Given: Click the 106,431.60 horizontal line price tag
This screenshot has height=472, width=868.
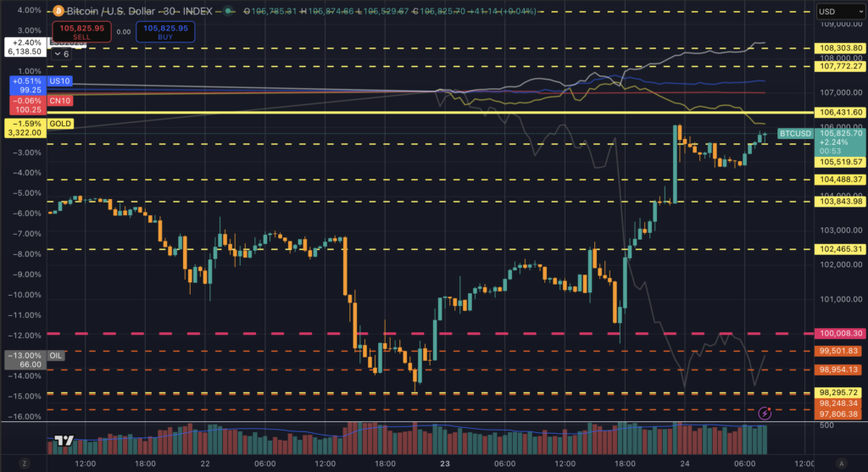Looking at the screenshot, I should click(x=839, y=112).
